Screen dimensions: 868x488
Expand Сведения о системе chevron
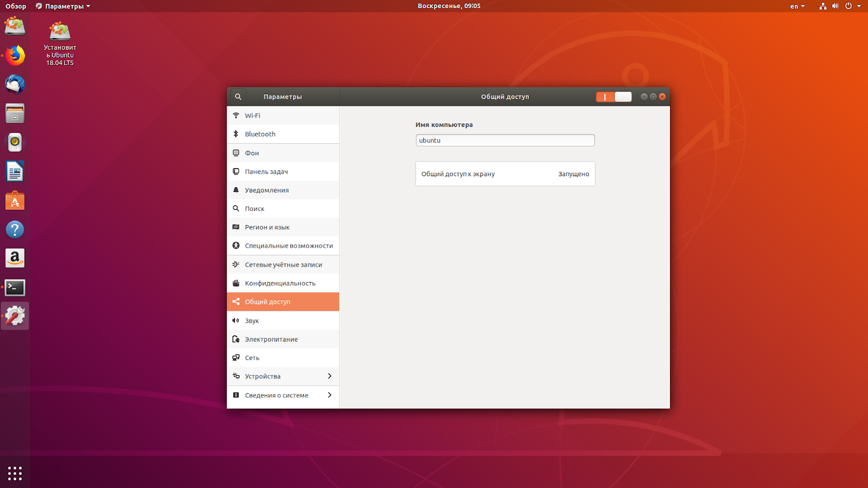pos(329,395)
